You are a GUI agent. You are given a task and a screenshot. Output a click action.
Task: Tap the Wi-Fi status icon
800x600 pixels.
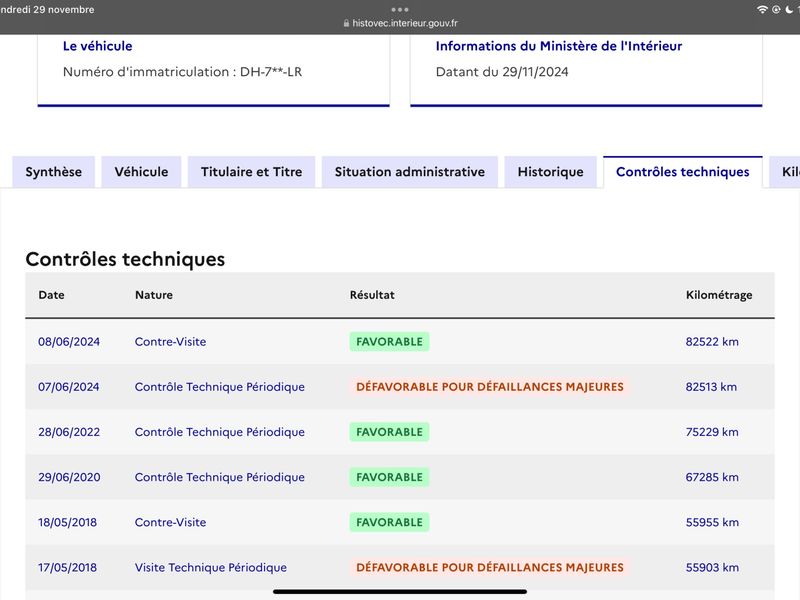pyautogui.click(x=762, y=9)
